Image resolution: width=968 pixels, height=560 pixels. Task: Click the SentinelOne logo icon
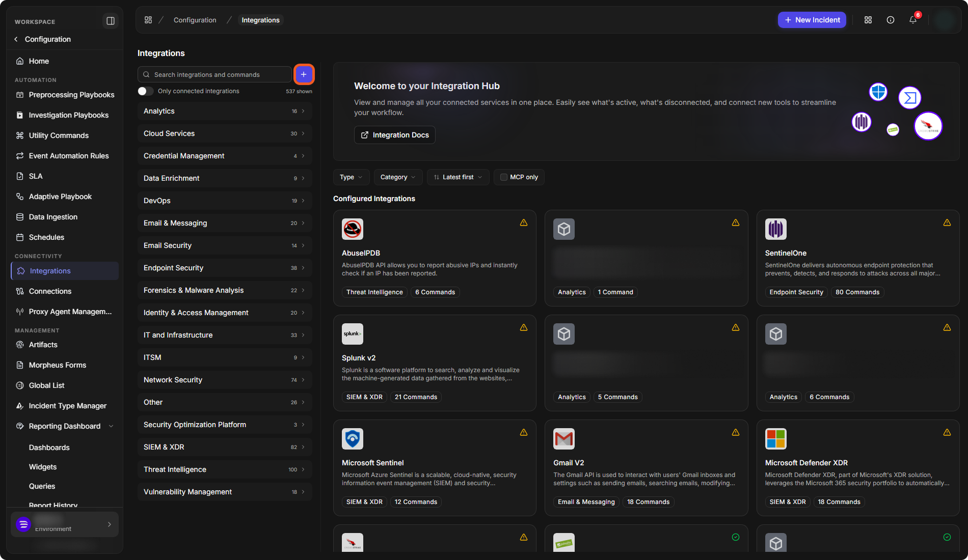776,229
